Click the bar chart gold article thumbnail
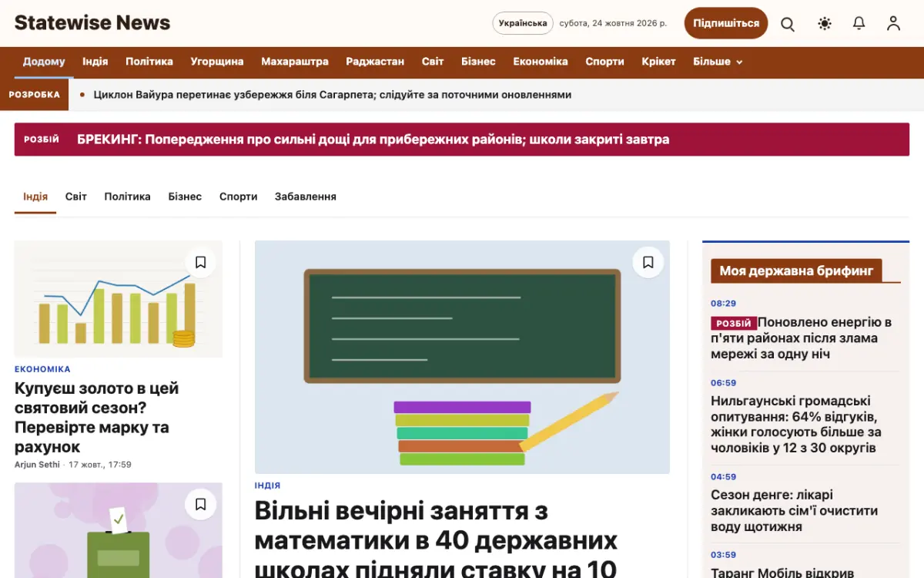Viewport: 924px width, 578px height. point(119,299)
